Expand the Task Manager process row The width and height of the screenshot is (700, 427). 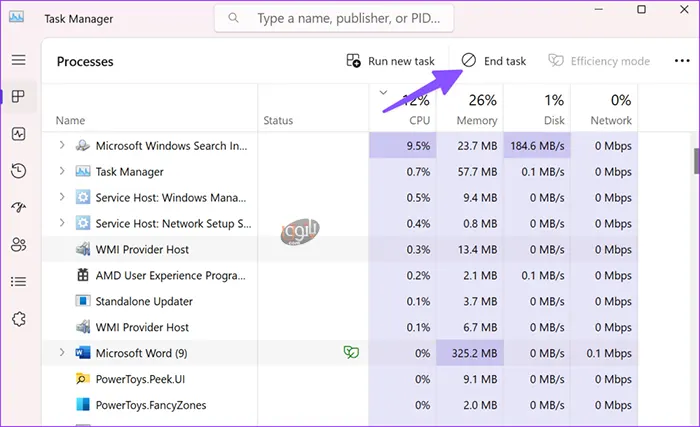62,172
